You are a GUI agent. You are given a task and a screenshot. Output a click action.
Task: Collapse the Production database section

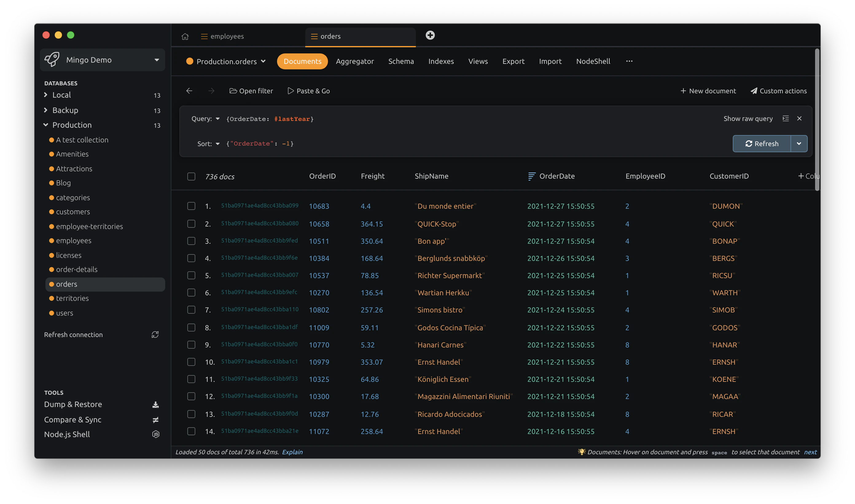[46, 125]
